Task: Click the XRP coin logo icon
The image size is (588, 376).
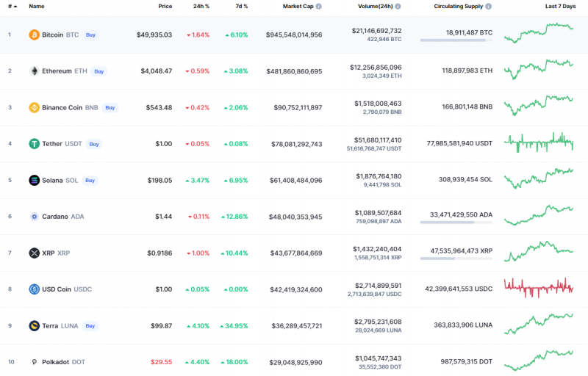Action: [34, 253]
